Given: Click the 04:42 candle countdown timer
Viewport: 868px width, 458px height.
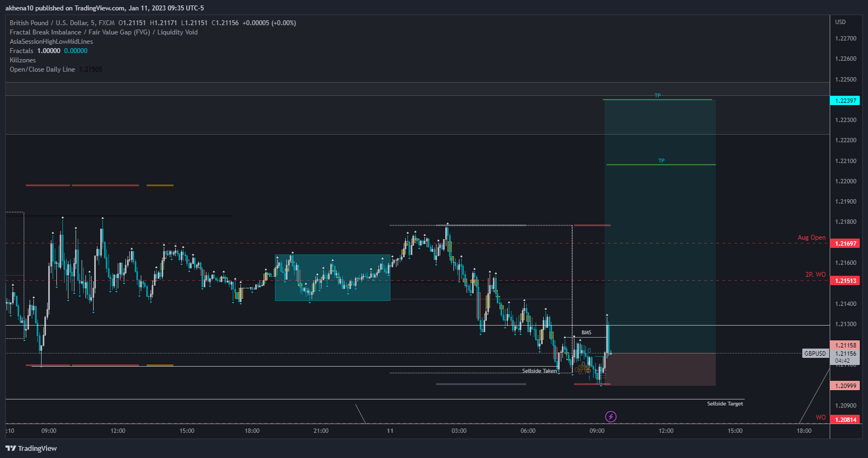Looking at the screenshot, I should click(x=842, y=361).
